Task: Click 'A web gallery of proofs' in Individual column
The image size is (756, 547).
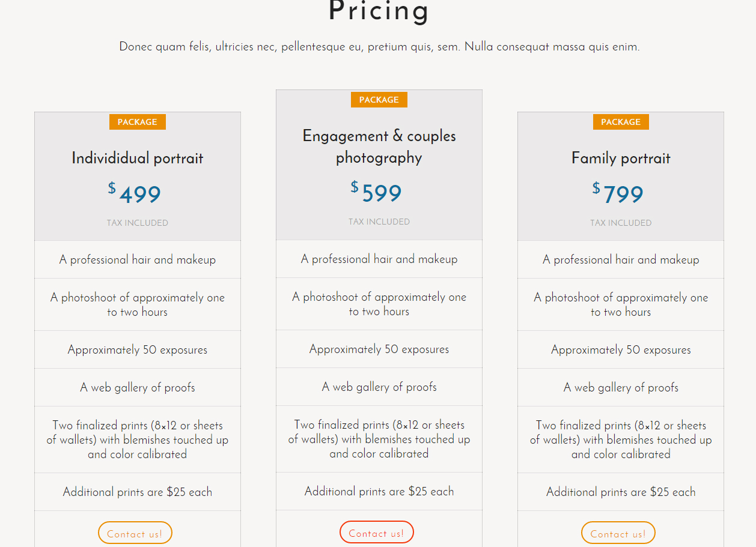Action: (138, 387)
